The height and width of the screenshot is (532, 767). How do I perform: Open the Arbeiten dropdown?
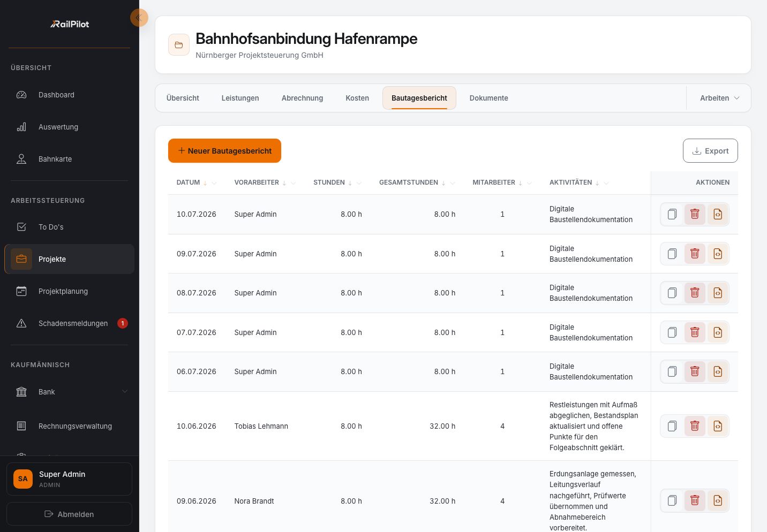pyautogui.click(x=719, y=98)
